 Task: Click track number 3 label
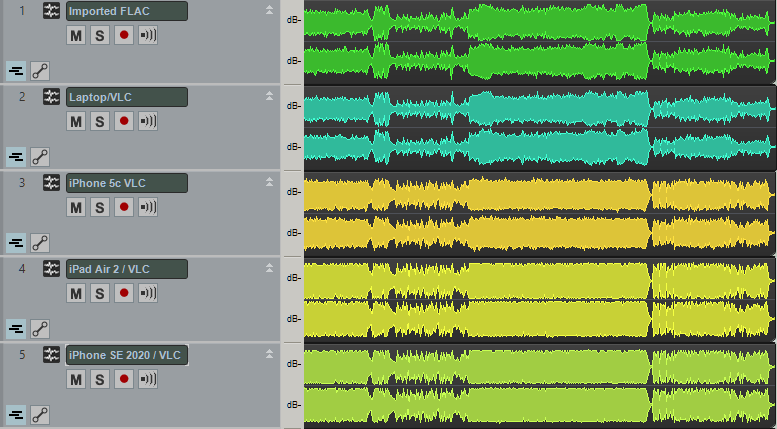22,183
